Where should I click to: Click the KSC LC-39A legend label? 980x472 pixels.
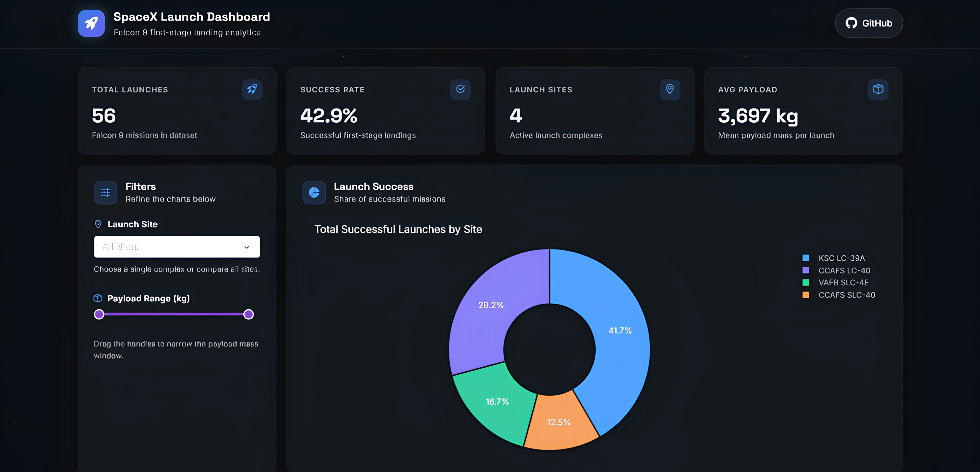pos(841,258)
